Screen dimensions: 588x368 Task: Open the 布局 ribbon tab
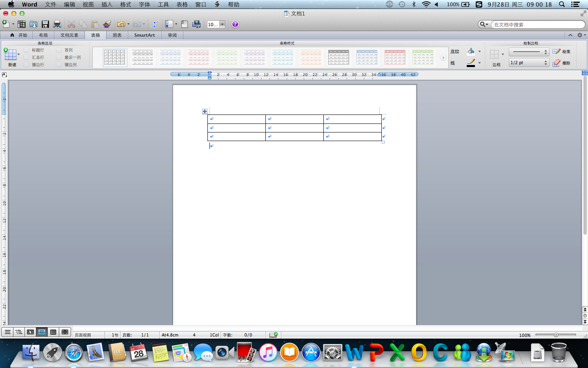43,35
